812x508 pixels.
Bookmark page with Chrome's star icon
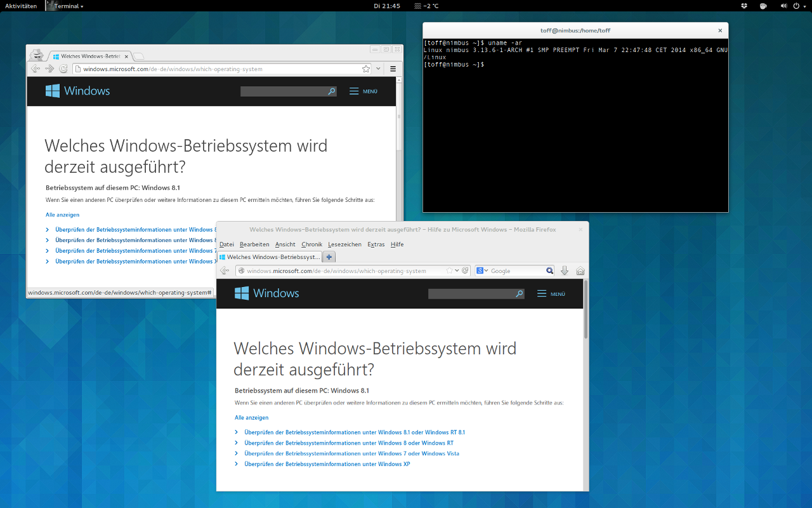coord(366,69)
